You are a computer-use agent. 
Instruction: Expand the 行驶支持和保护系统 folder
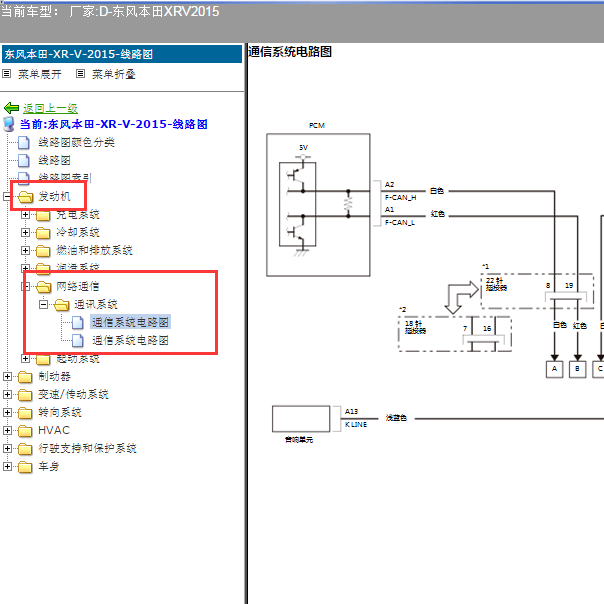click(x=7, y=448)
